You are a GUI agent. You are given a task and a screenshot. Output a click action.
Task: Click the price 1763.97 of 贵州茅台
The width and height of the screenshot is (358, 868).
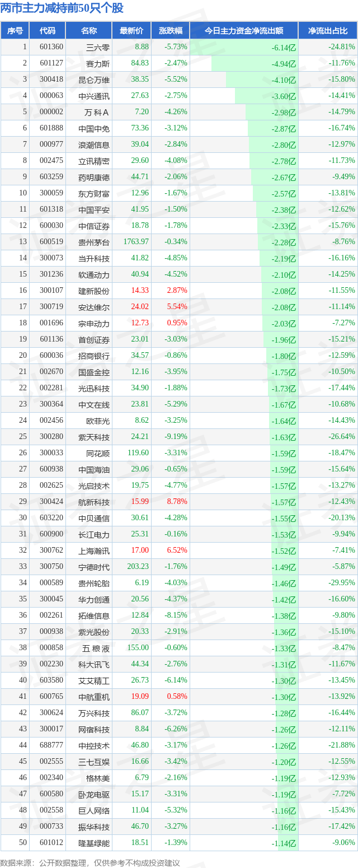coord(136,242)
